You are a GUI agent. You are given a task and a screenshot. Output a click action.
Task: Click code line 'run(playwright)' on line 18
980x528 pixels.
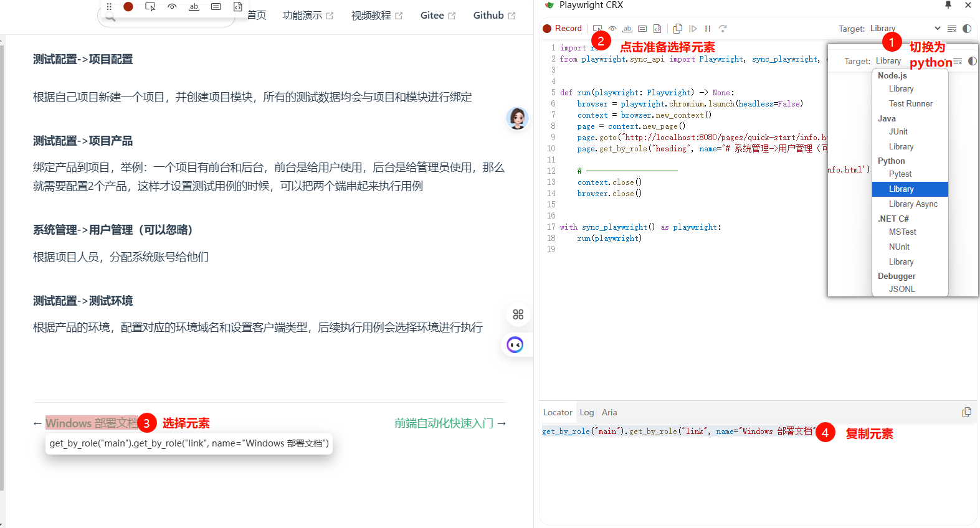coord(609,238)
